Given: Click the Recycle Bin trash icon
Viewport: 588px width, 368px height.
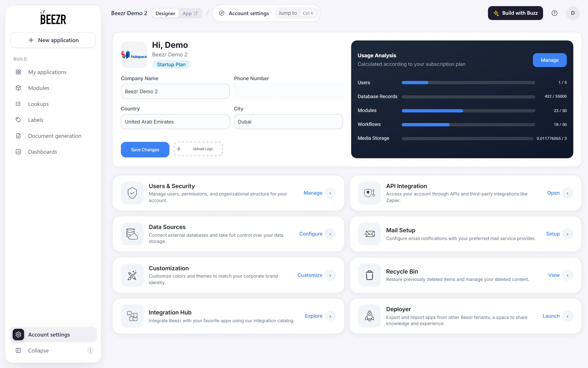Looking at the screenshot, I should (x=369, y=275).
